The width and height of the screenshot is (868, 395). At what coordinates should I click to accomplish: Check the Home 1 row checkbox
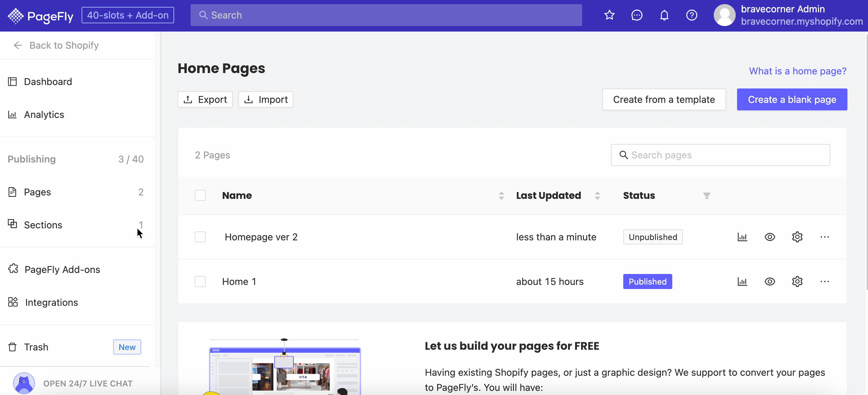pos(200,282)
